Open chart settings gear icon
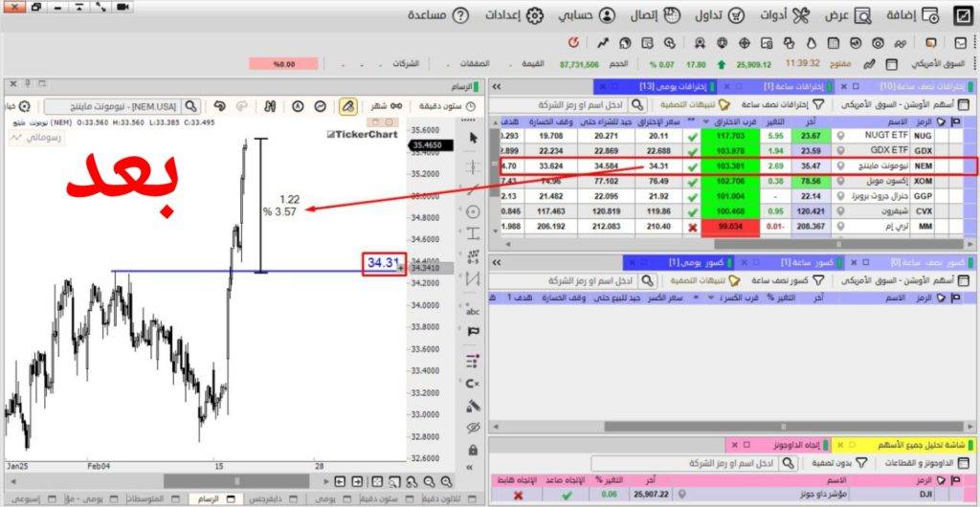Screen dimensions: 980x507 tap(24, 106)
